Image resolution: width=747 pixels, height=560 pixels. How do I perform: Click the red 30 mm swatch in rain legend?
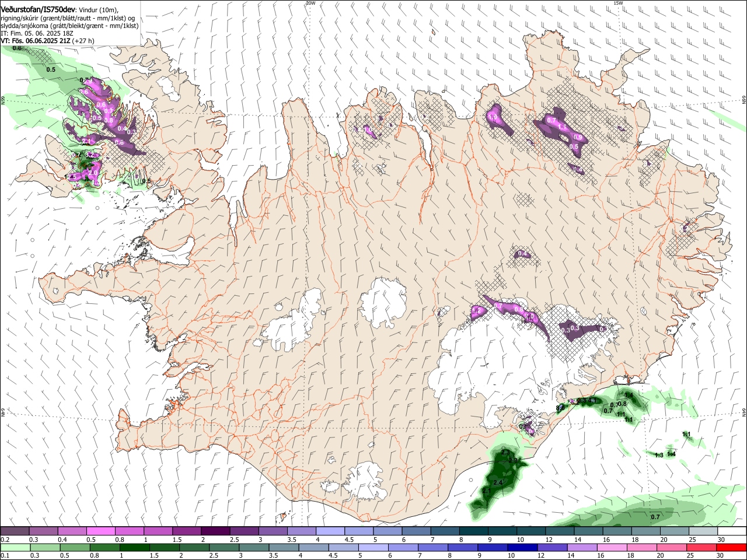click(732, 547)
